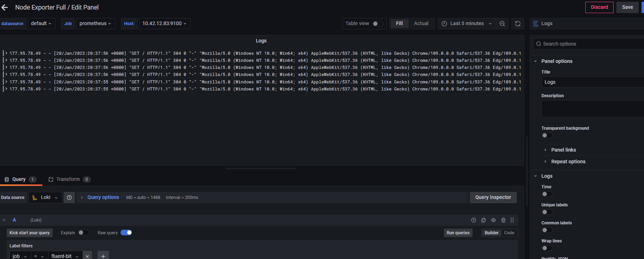Click the Save button

click(x=628, y=7)
